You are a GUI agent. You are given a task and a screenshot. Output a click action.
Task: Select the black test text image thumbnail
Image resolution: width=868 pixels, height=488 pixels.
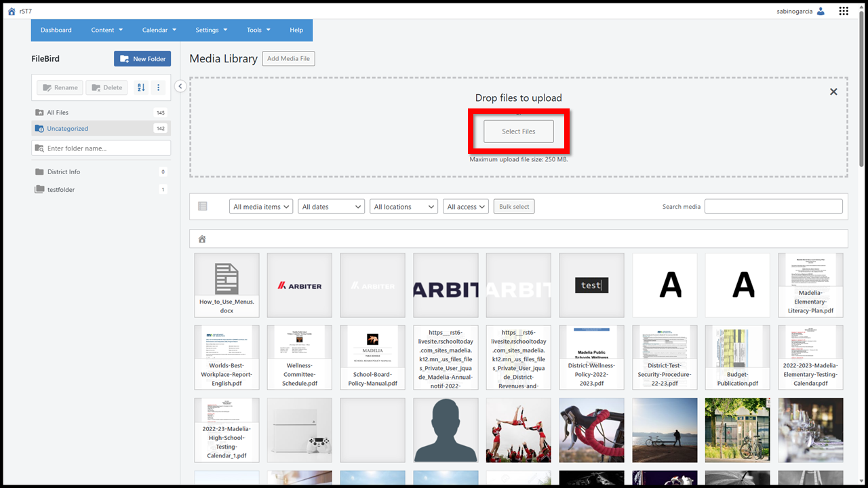591,285
